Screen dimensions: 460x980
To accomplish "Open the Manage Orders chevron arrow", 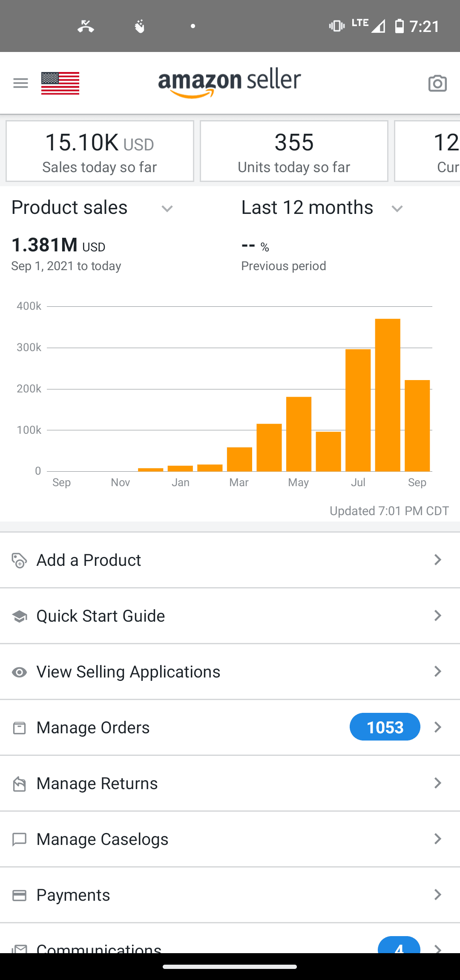I will 437,727.
